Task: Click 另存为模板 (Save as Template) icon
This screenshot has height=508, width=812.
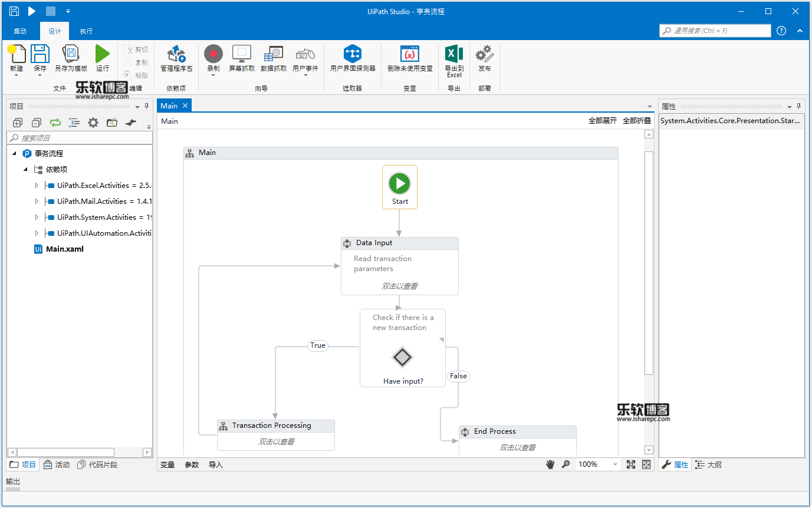Action: (71, 54)
